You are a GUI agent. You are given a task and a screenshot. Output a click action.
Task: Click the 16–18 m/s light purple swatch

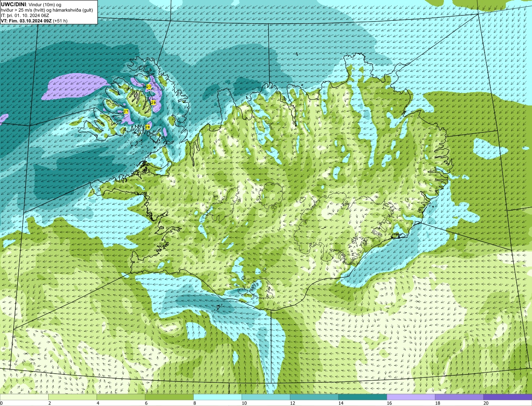[x=411, y=397]
